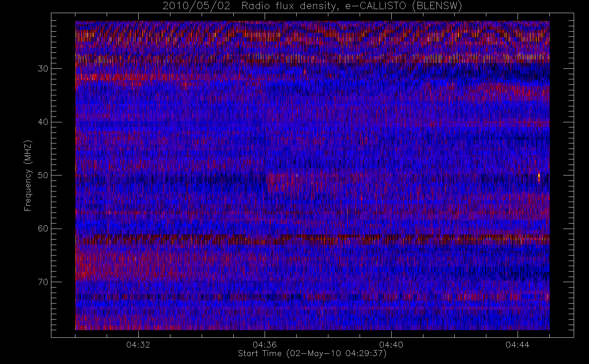589x364 pixels.
Task: Click the plot title 'Radio flux density, e-CALLISTO (BLENSW)'
Action: (352, 6)
